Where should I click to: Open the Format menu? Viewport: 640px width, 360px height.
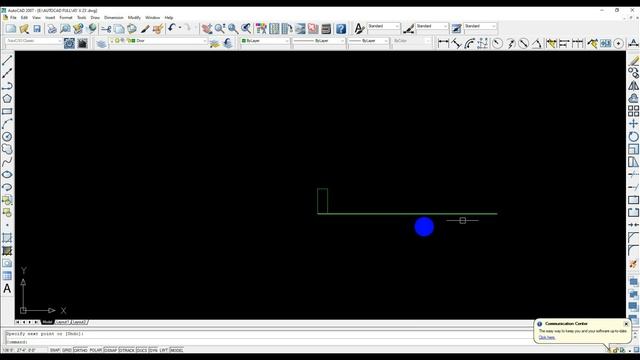66,18
